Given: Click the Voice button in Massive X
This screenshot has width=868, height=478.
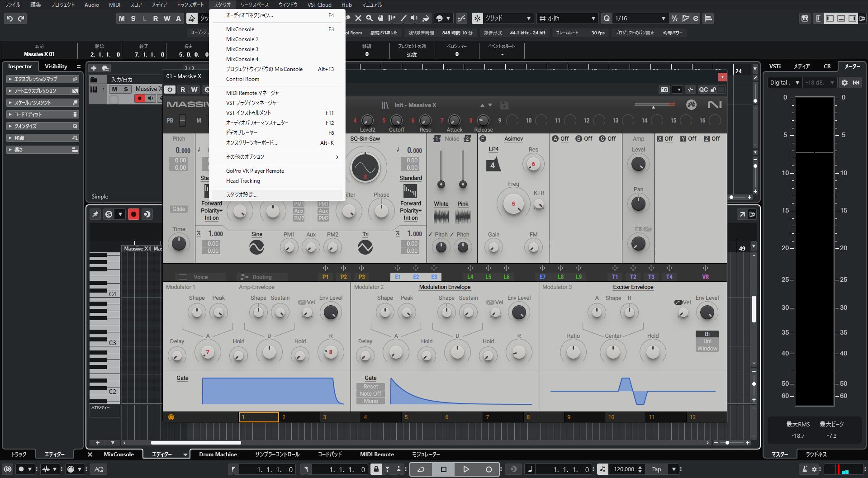Looking at the screenshot, I should [200, 277].
